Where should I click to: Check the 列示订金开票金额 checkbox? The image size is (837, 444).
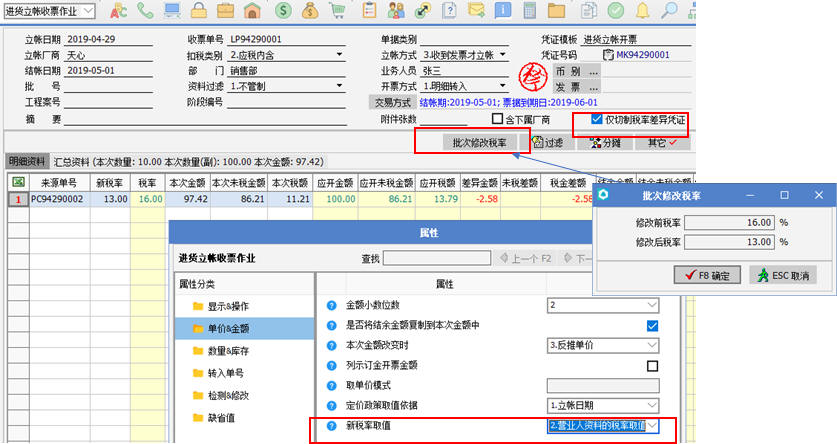point(652,365)
